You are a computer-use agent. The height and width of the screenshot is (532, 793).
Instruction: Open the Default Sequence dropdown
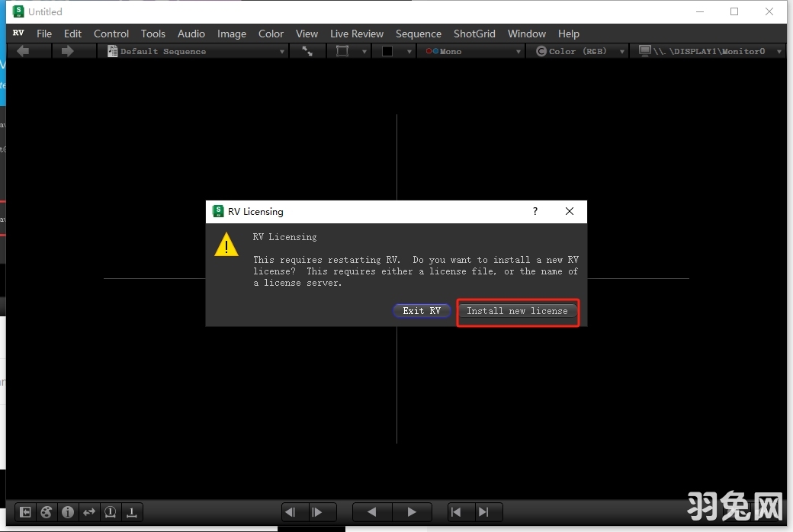pos(196,51)
